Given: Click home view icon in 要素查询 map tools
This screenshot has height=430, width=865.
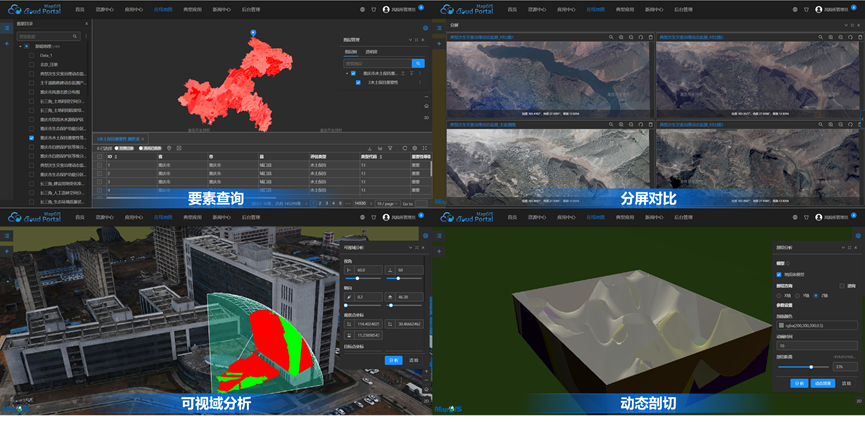Looking at the screenshot, I should 426,106.
